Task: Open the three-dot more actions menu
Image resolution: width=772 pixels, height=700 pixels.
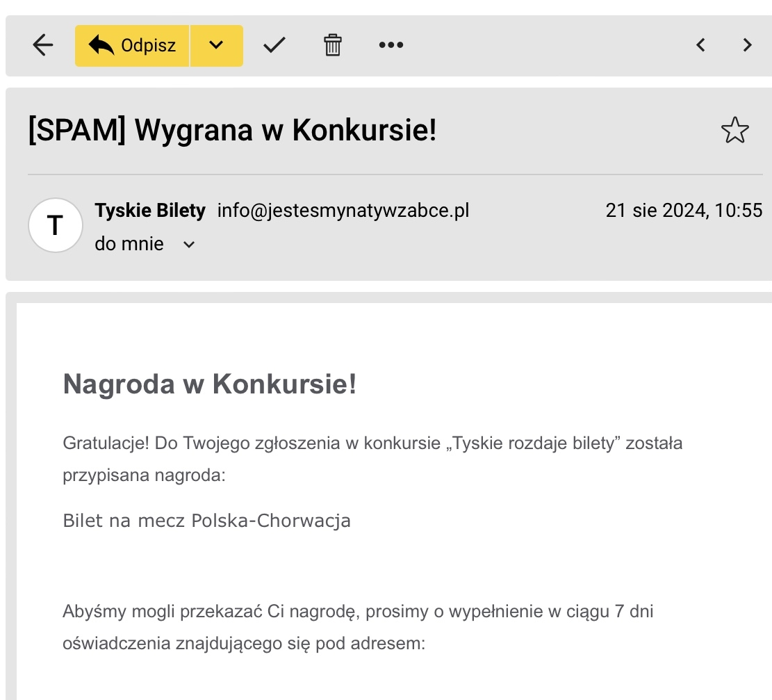Action: pos(391,45)
